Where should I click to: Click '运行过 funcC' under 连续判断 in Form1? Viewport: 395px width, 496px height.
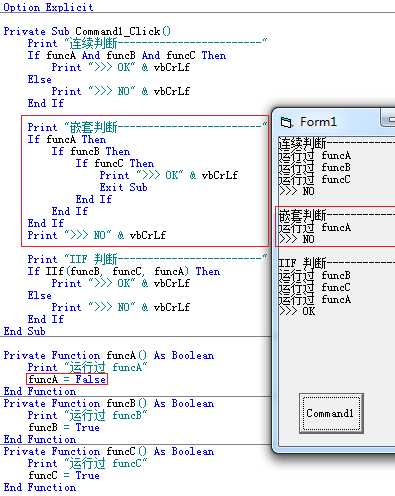point(315,180)
